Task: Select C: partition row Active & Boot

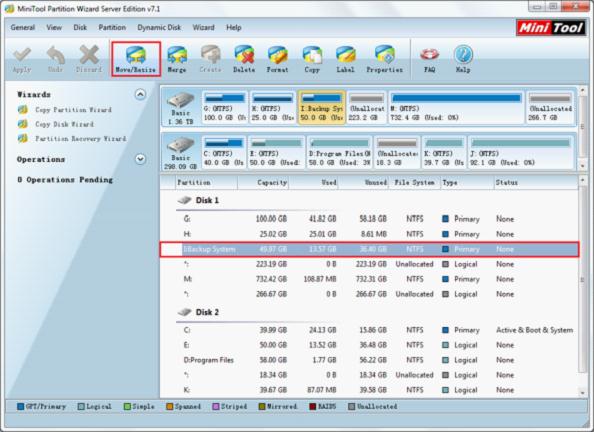Action: [x=369, y=330]
